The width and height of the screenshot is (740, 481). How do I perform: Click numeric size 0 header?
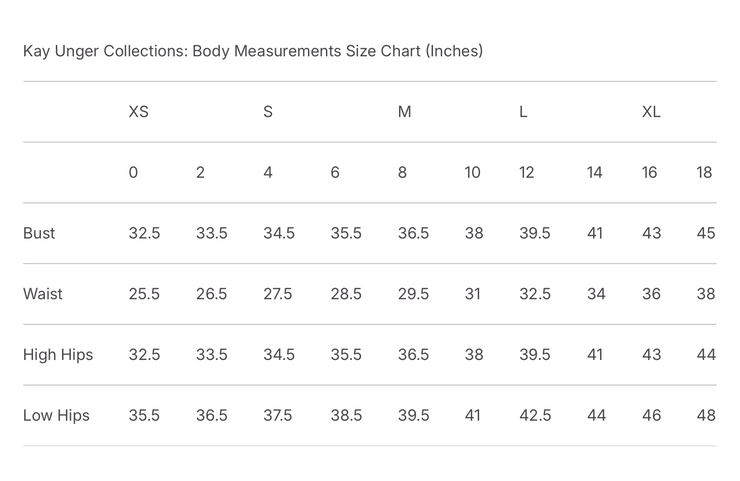[x=133, y=173]
